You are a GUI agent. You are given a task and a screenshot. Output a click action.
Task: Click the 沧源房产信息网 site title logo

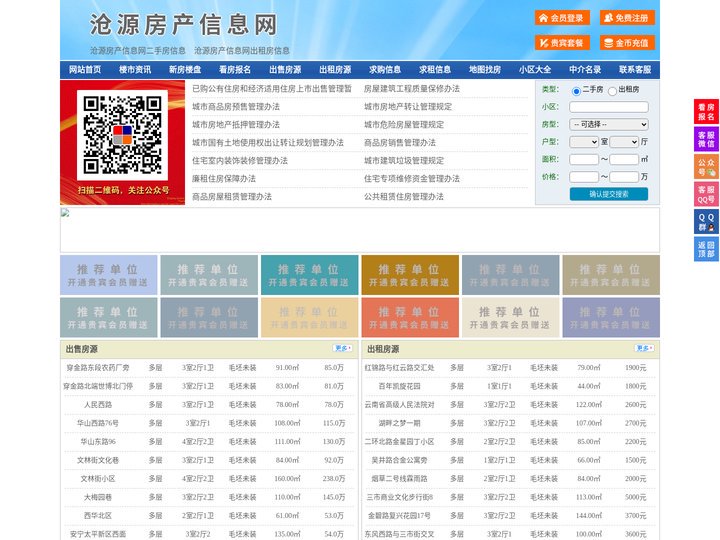tap(184, 24)
